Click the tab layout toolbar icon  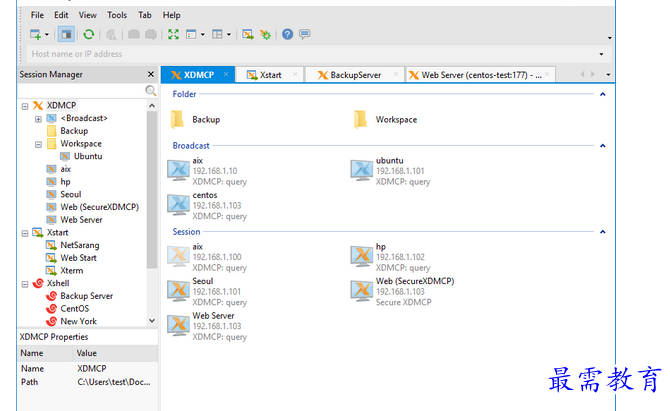[x=217, y=34]
